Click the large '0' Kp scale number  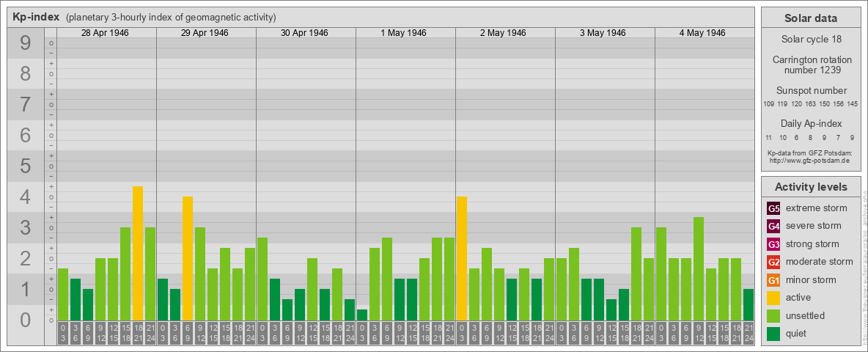(x=25, y=320)
